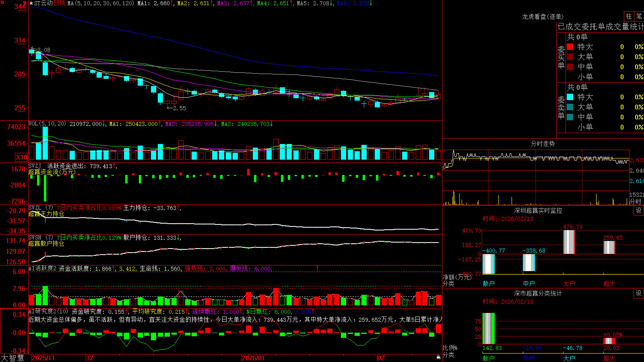The image size is (644, 362).
Task: Switch the 日线 period label
Action: tap(59, 3)
